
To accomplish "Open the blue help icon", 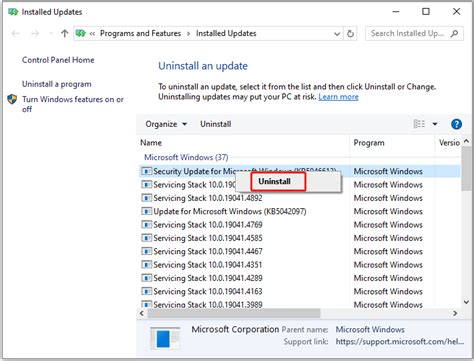I will click(456, 124).
